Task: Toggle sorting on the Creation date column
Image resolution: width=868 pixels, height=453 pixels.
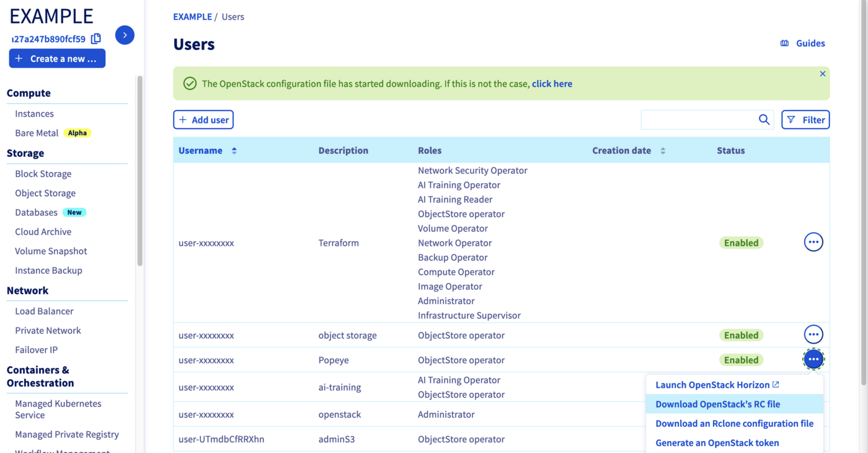Action: (x=664, y=150)
